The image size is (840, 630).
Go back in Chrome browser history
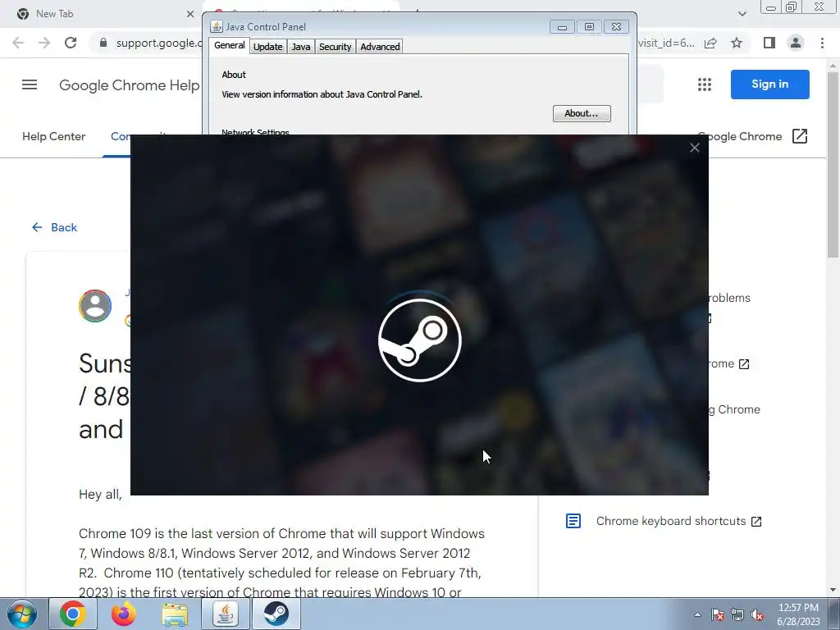tap(18, 43)
